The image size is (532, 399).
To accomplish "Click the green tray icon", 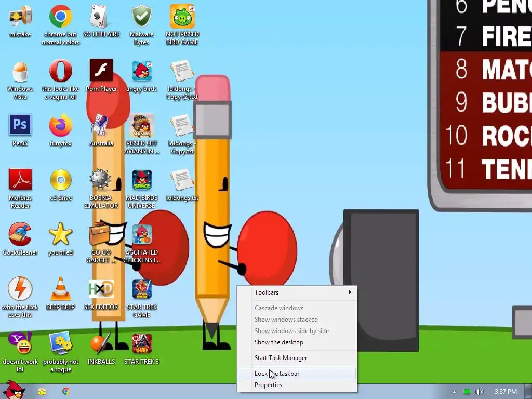I will 467,392.
